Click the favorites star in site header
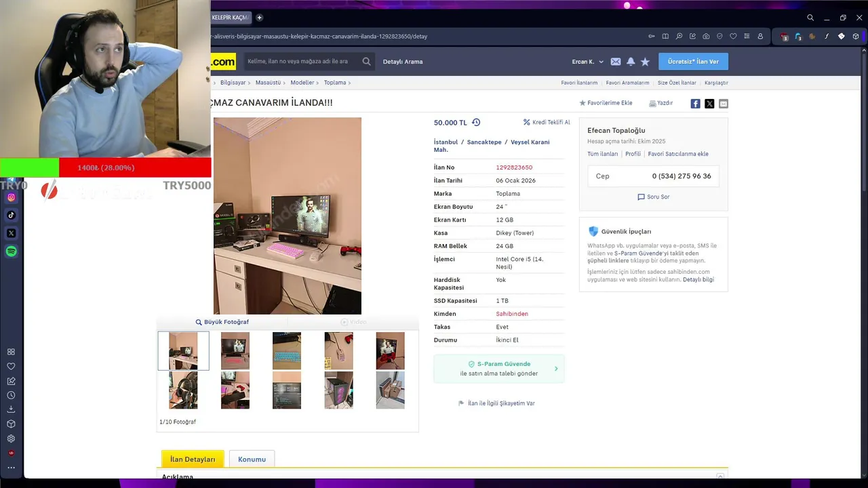The width and height of the screenshot is (868, 488). [645, 62]
